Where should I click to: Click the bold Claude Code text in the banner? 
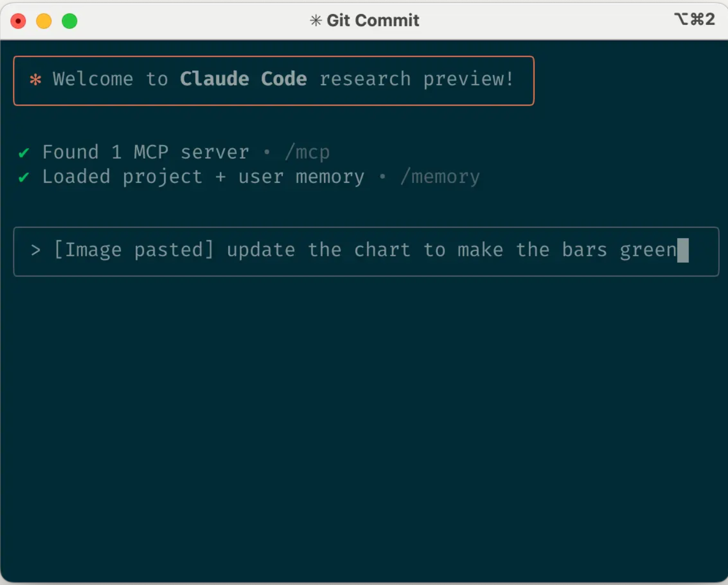tap(243, 79)
